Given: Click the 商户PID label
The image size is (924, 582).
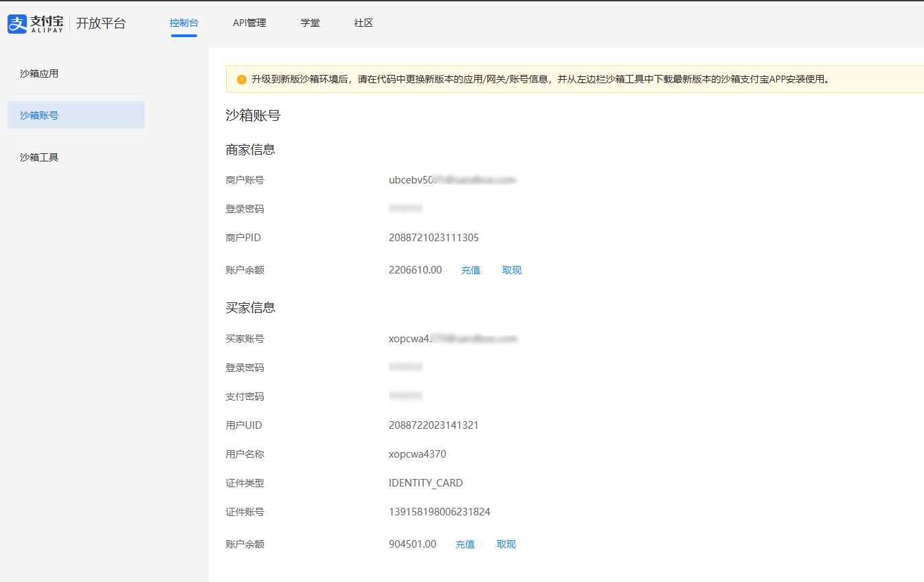Looking at the screenshot, I should pyautogui.click(x=243, y=238).
